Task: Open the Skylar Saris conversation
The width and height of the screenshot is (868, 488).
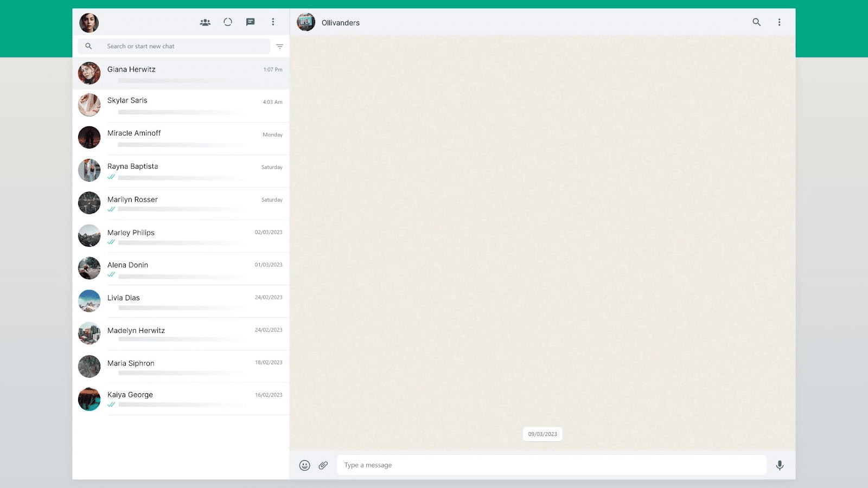Action: (x=179, y=105)
